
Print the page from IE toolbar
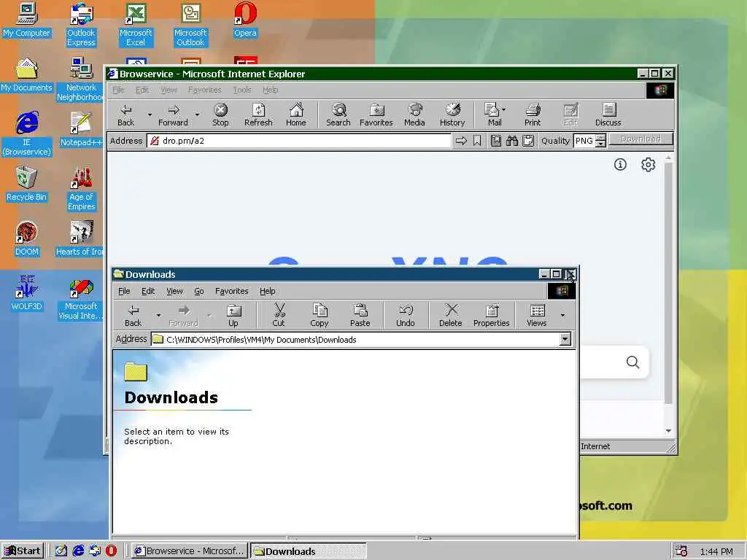(533, 115)
